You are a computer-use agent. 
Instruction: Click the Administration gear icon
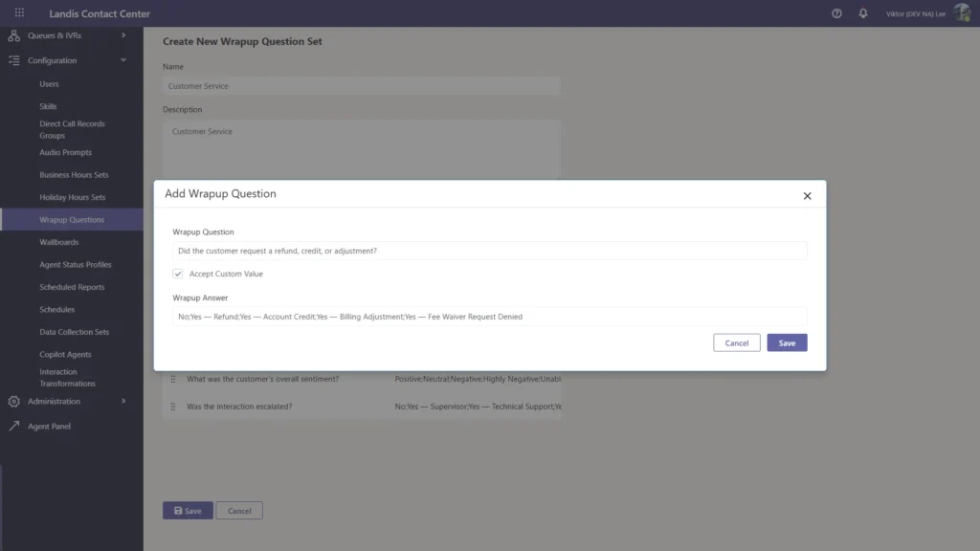pos(13,401)
